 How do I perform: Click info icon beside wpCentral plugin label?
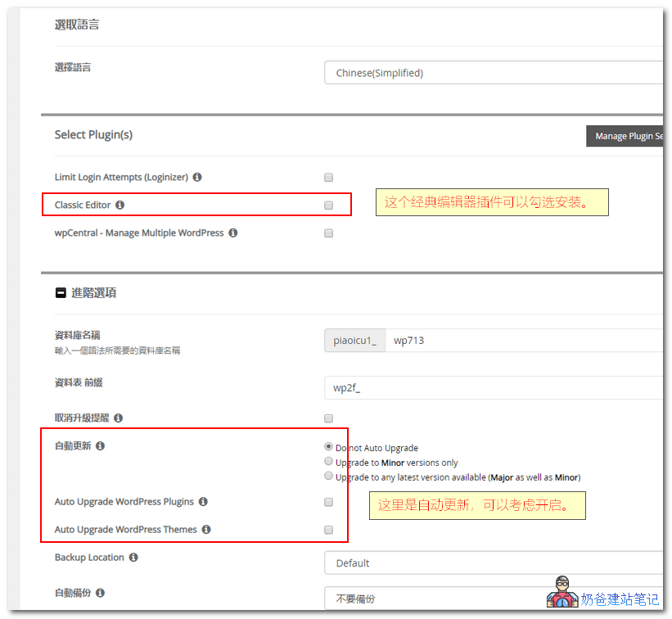pyautogui.click(x=232, y=233)
